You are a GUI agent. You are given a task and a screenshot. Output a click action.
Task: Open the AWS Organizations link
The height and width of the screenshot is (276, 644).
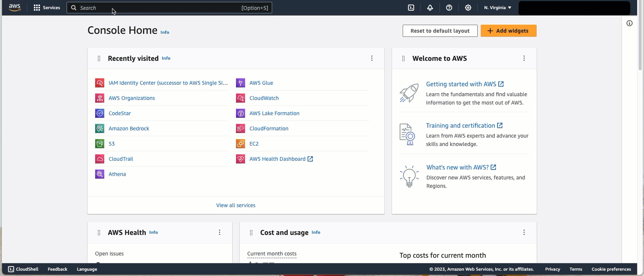point(132,98)
